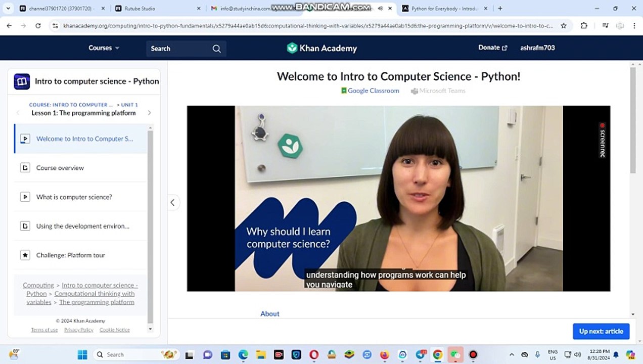The image size is (643, 364).
Task: Go to previous lesson with left chevron
Action: [x=19, y=113]
